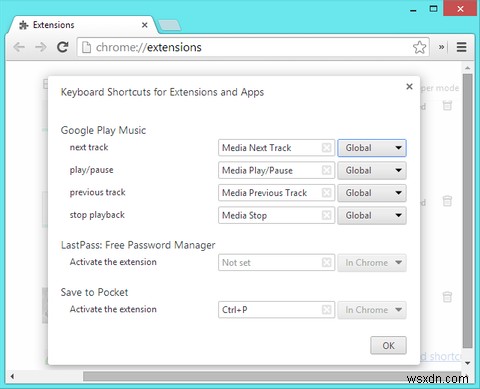480x389 pixels.
Task: Click the 'previous track' label
Action: tap(97, 192)
